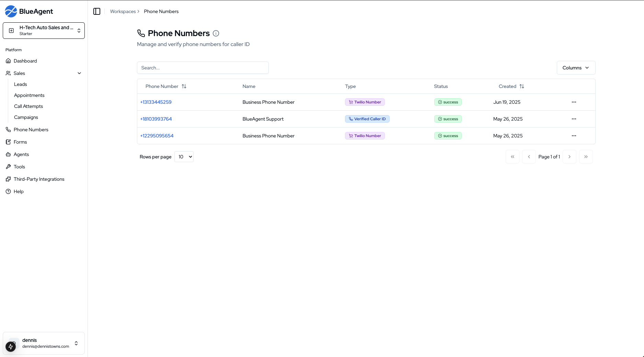Open actions menu for +13133445259 row
This screenshot has height=357, width=644.
(x=574, y=102)
